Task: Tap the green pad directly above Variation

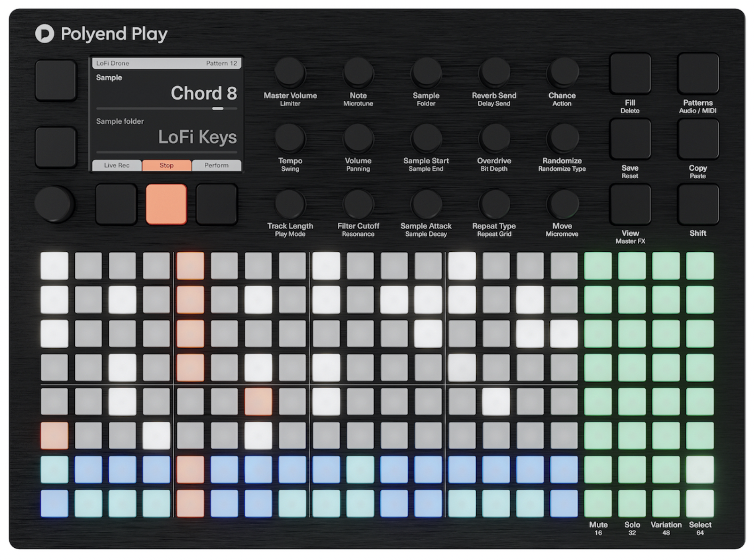Action: coord(666,504)
